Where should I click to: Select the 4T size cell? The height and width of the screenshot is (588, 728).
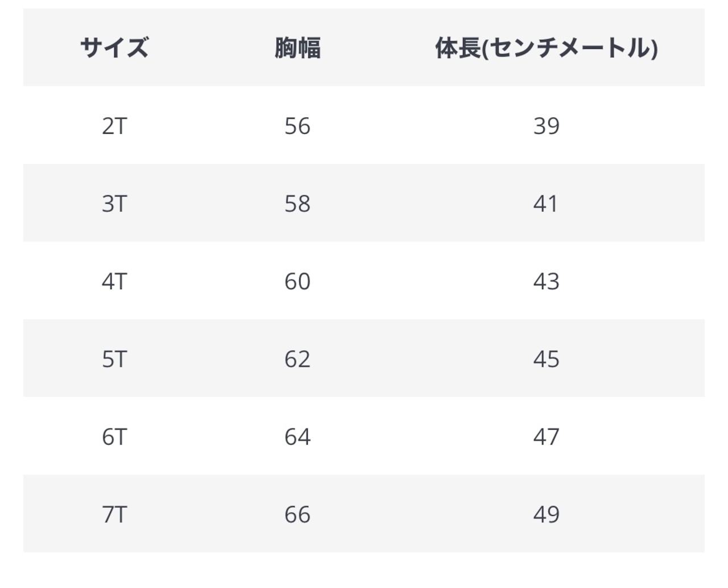click(x=114, y=281)
